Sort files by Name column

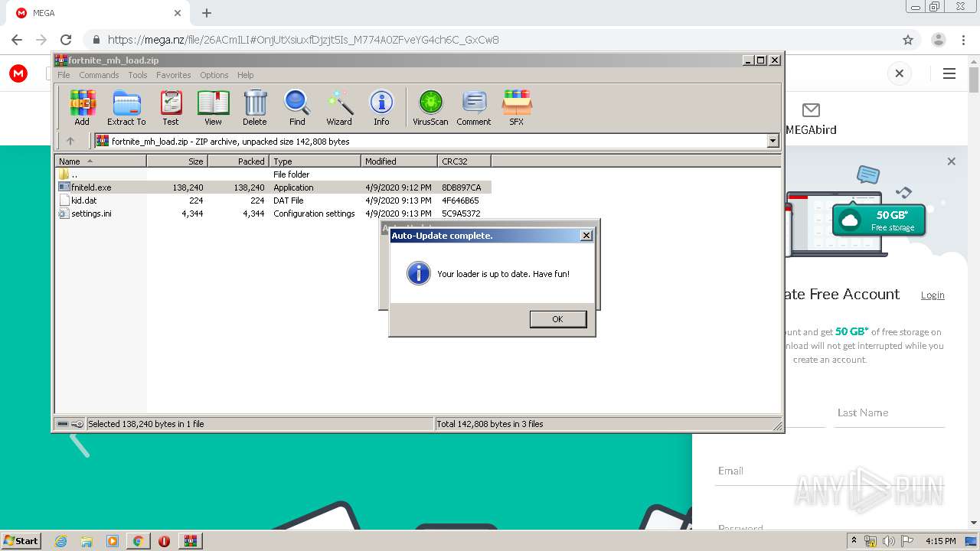tap(100, 161)
